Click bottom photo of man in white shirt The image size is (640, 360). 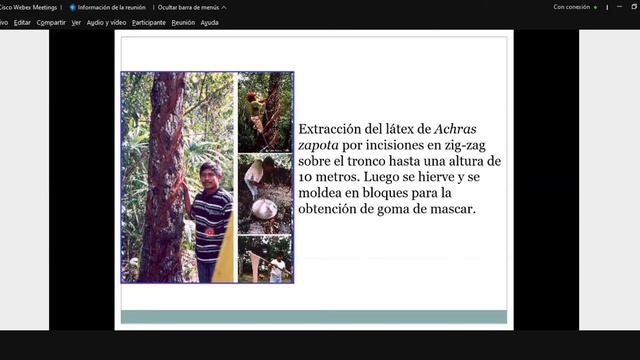[265, 259]
